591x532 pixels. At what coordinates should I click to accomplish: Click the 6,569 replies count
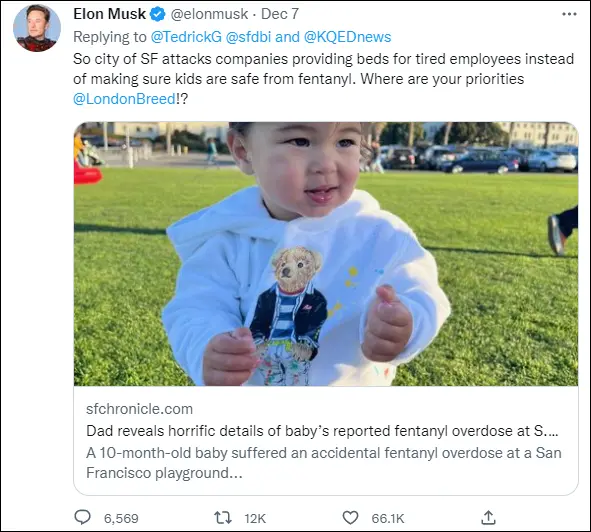(121, 518)
